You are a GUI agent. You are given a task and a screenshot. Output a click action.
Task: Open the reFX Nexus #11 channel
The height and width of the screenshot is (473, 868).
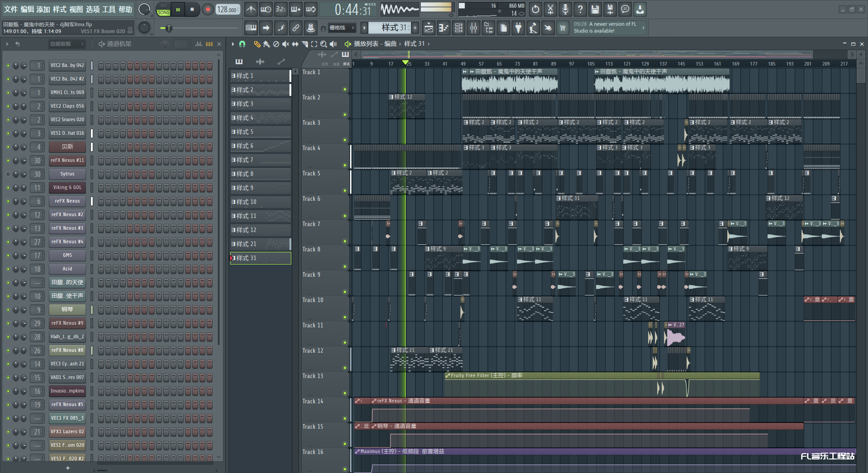tap(67, 161)
